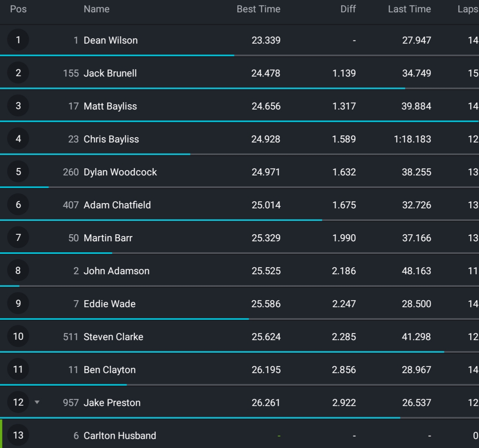479x448 pixels.
Task: Select Carlton Husband rider name
Action: [x=120, y=436]
